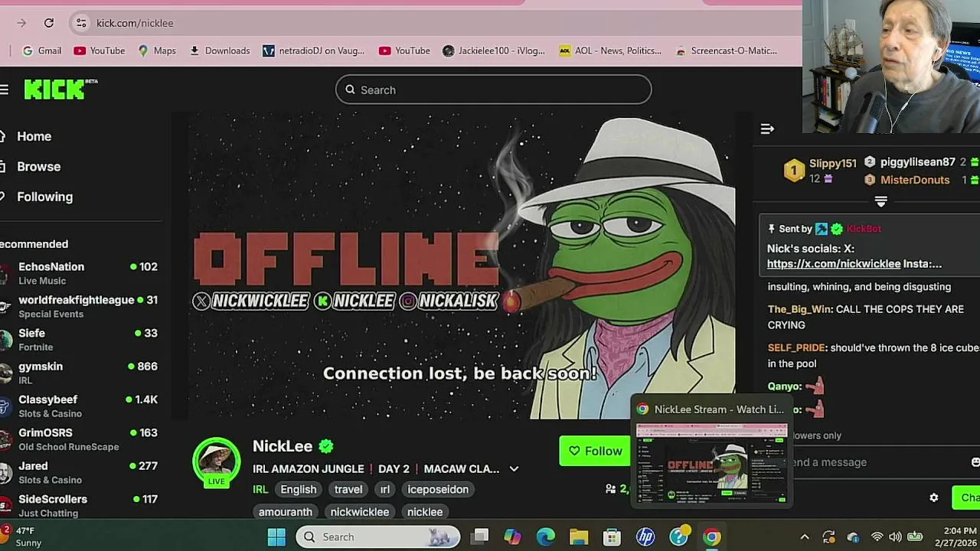Open netradioDJ on Vaug bookmark
The height and width of the screenshot is (551, 980).
pyautogui.click(x=314, y=51)
